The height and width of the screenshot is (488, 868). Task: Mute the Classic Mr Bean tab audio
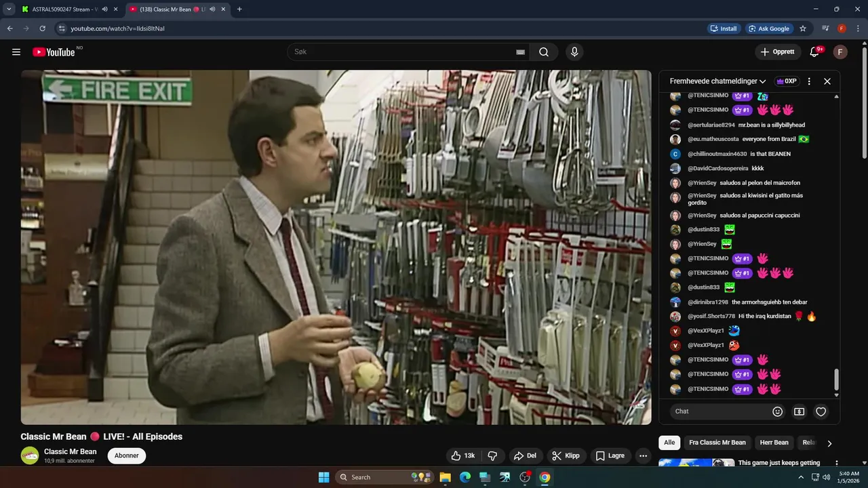[212, 9]
